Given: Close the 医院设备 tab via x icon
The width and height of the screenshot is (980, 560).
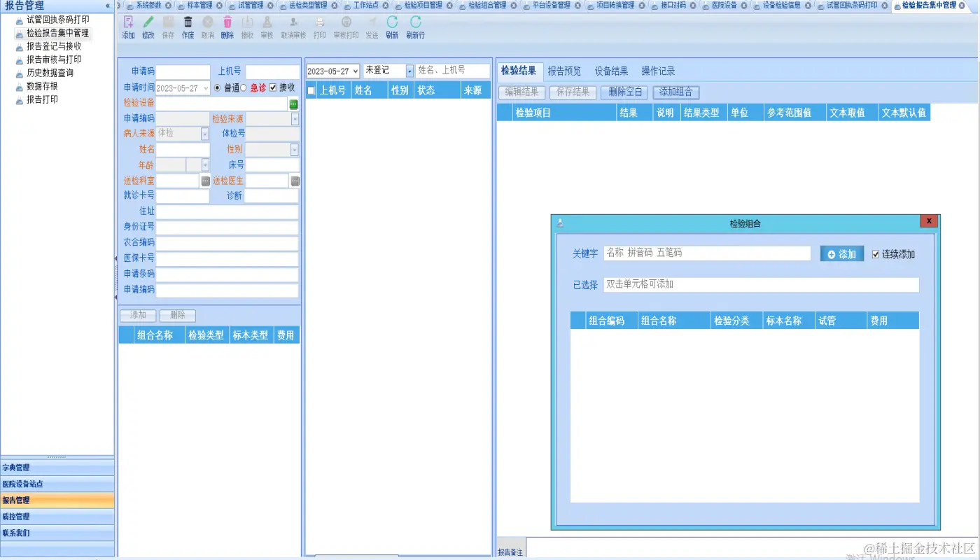Looking at the screenshot, I should pyautogui.click(x=743, y=5).
